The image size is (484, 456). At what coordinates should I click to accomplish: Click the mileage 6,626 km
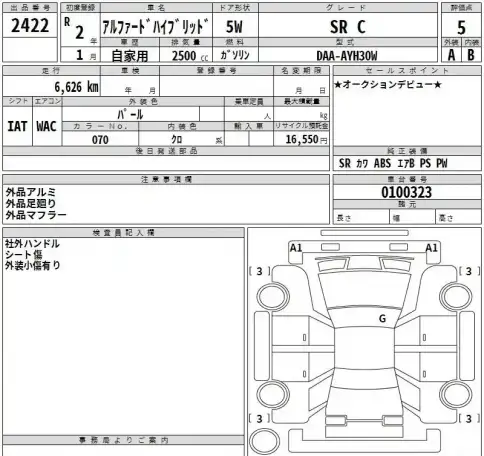77,87
